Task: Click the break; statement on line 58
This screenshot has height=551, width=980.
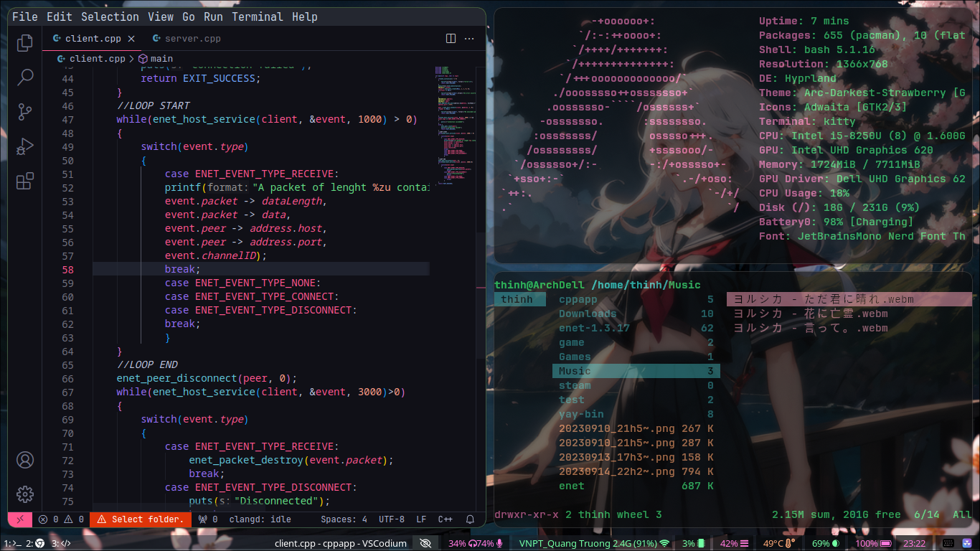Action: 183,269
